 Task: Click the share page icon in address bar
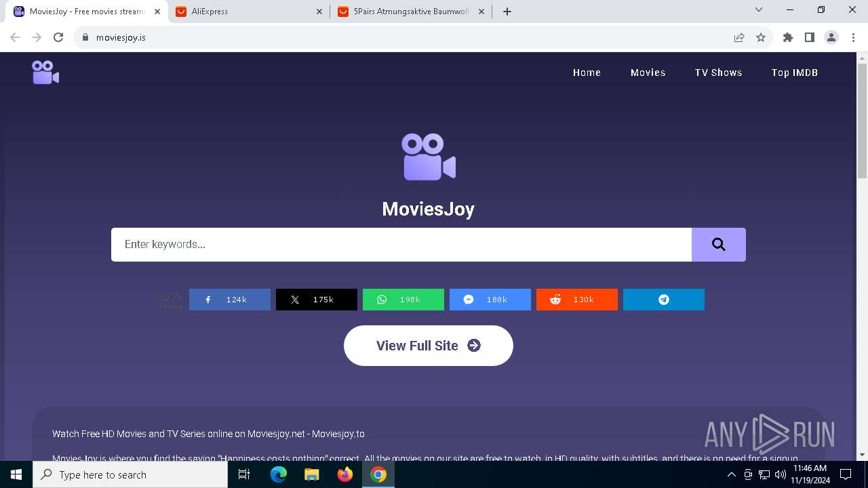click(739, 37)
